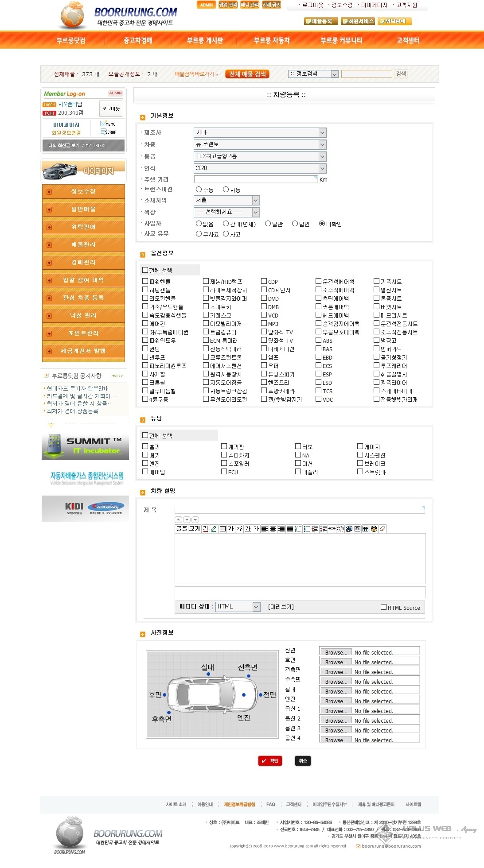Expand the 공지사항 MORE link
Image resolution: width=484 pixels, height=868 pixels.
117,376
